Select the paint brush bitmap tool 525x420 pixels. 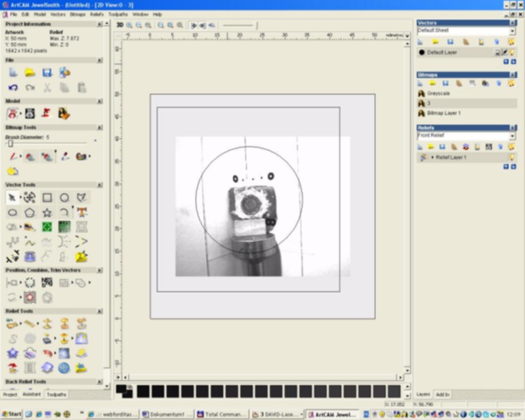click(12, 156)
